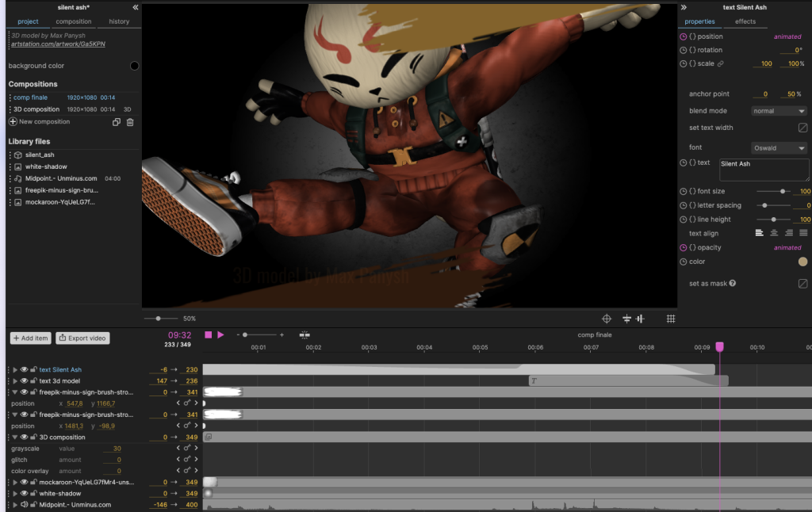Expand the text 3d model layer
This screenshot has width=812, height=512.
click(x=14, y=381)
